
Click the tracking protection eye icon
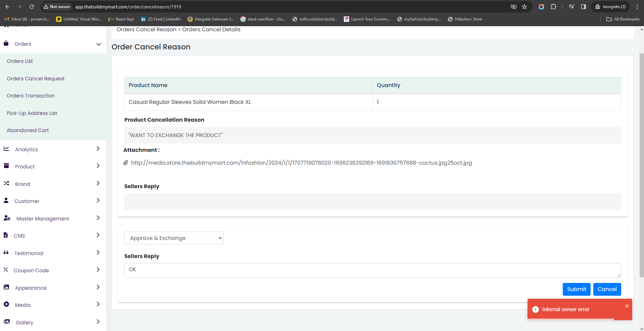(x=513, y=7)
